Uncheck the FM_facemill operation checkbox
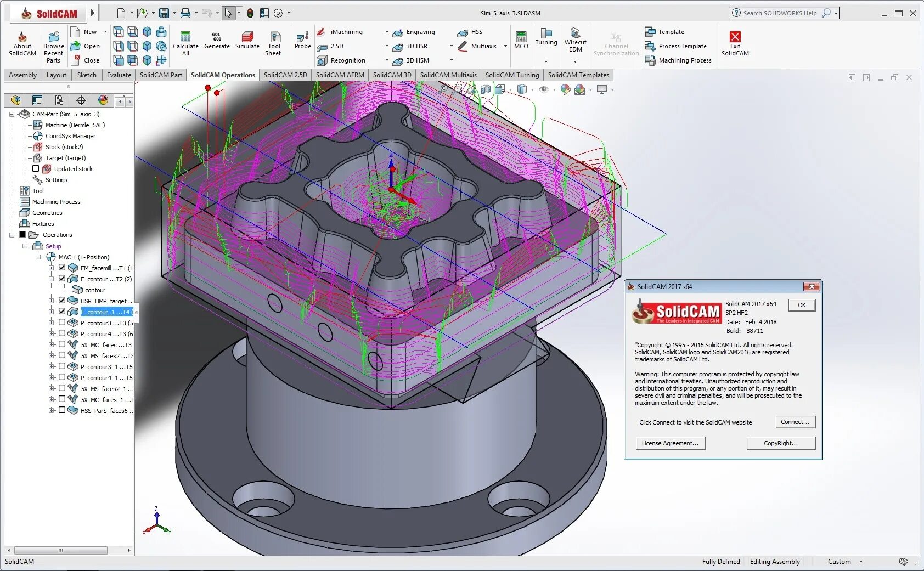Viewport: 924px width, 571px height. 62,268
